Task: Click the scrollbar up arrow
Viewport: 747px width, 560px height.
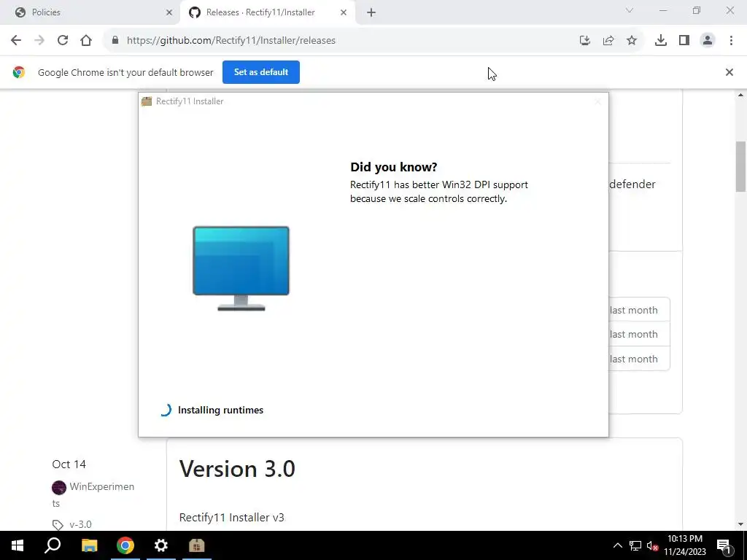Action: [740, 96]
